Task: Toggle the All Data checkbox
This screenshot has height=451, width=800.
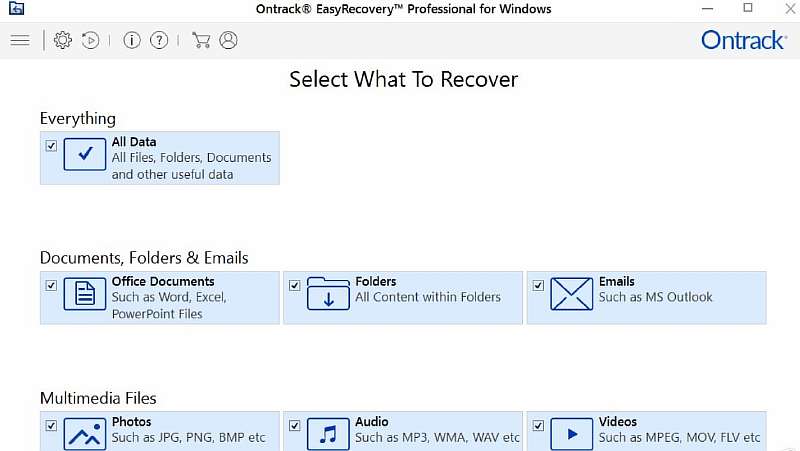Action: point(51,146)
